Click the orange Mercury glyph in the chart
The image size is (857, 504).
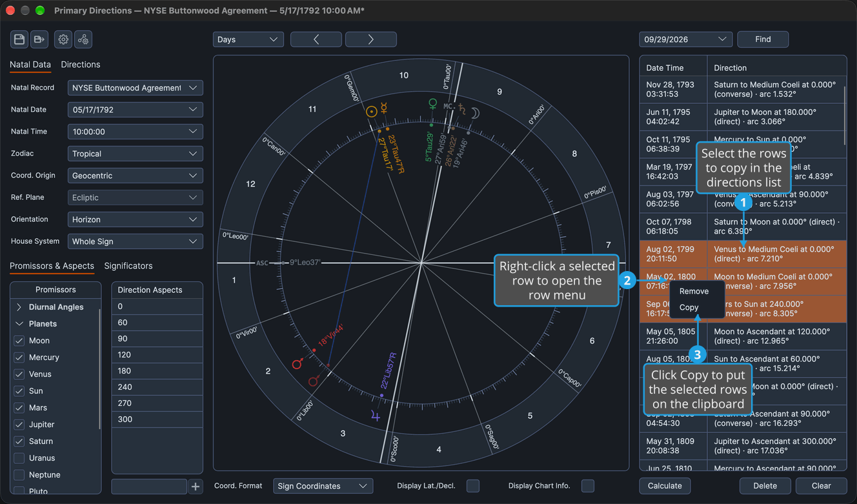click(383, 108)
